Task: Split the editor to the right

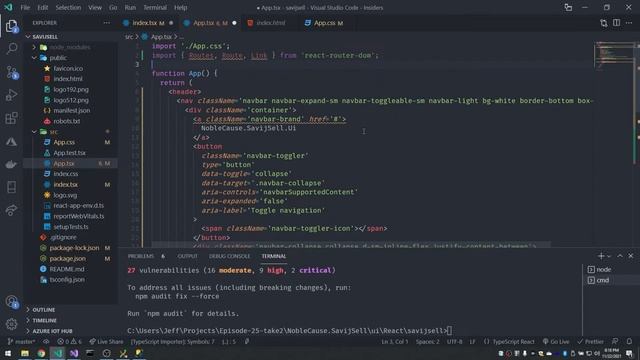Action: tap(616, 23)
